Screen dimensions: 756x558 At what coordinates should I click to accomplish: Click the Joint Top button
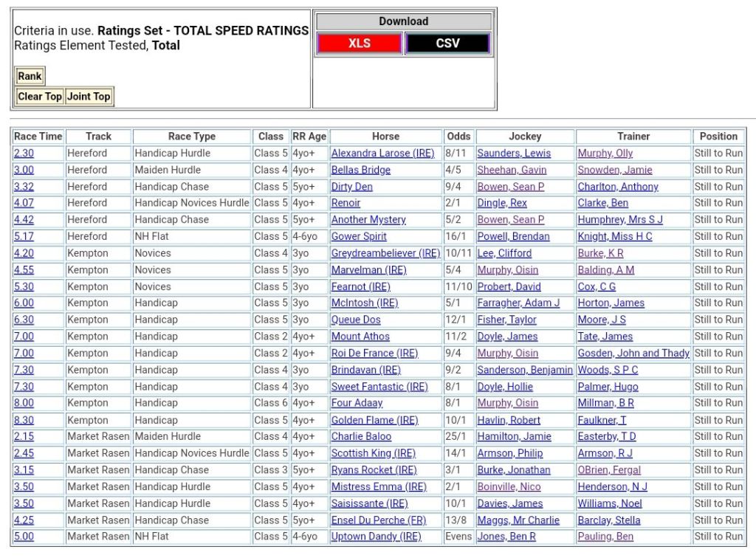(x=89, y=97)
